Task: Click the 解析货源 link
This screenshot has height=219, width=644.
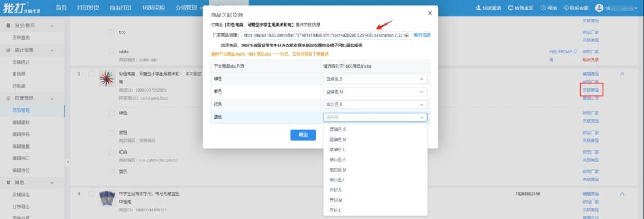Action: (x=422, y=35)
